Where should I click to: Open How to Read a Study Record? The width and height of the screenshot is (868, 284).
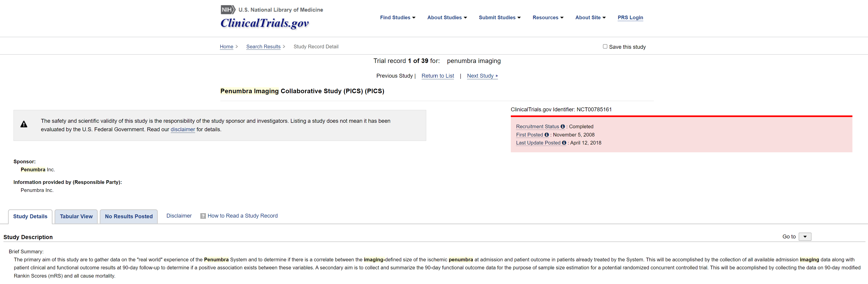[243, 216]
